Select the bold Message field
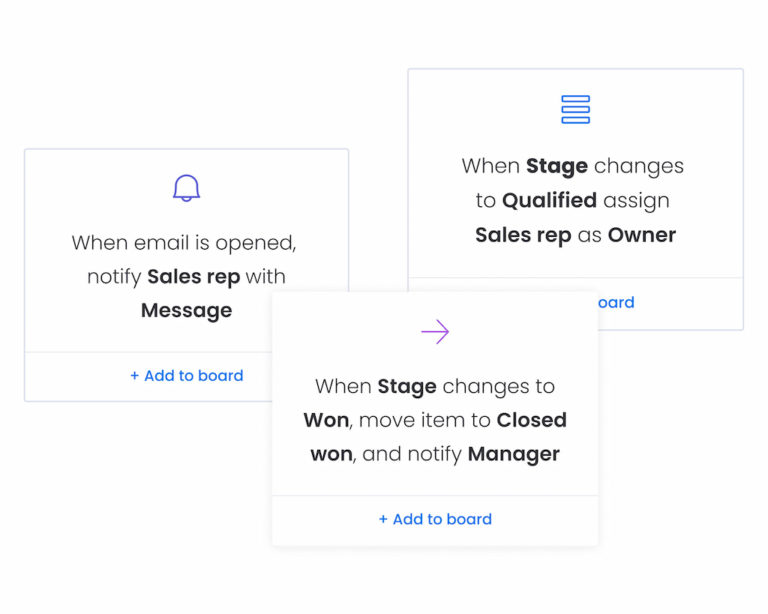 pyautogui.click(x=187, y=311)
